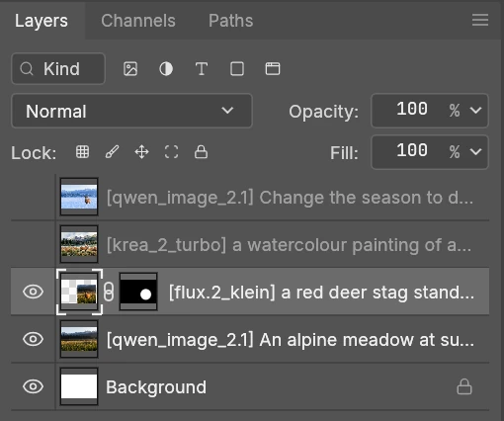Lock layer position
This screenshot has height=421, width=504.
point(141,152)
